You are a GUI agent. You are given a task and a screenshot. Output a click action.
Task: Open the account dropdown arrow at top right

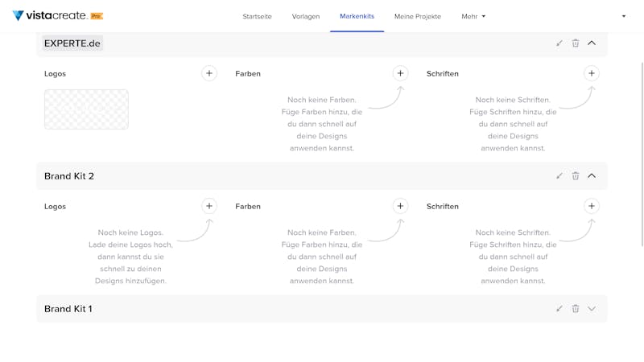coord(623,16)
